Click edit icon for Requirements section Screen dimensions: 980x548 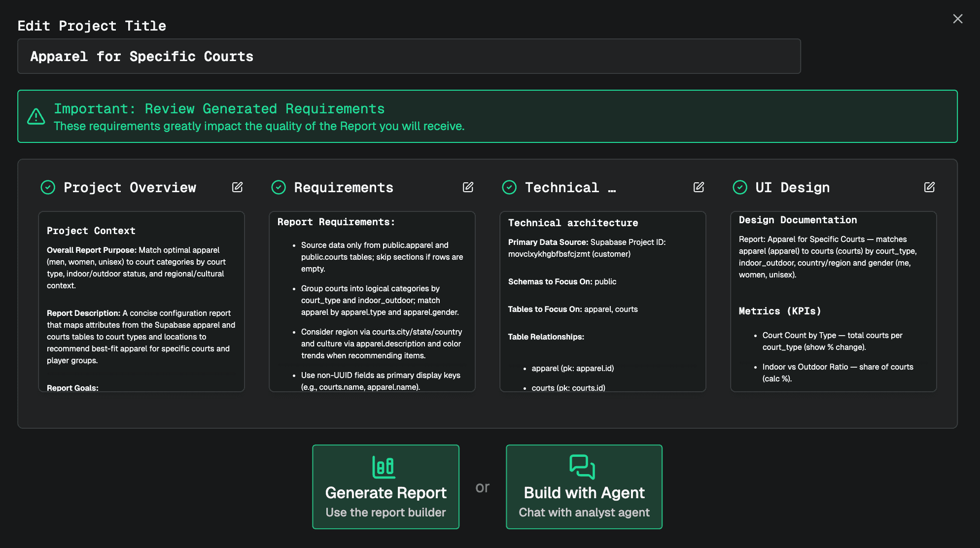click(468, 187)
